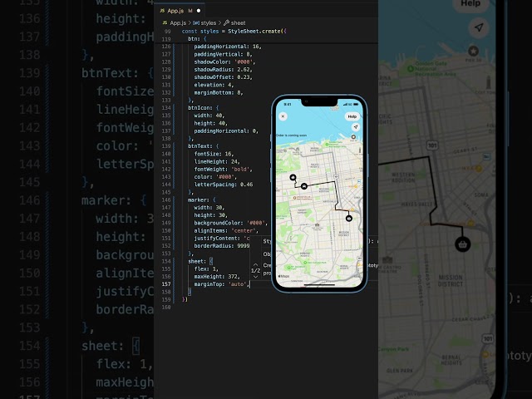Click 'fontSize: 16,' in the center editor
Screen dimensions: 532x399
pos(214,154)
